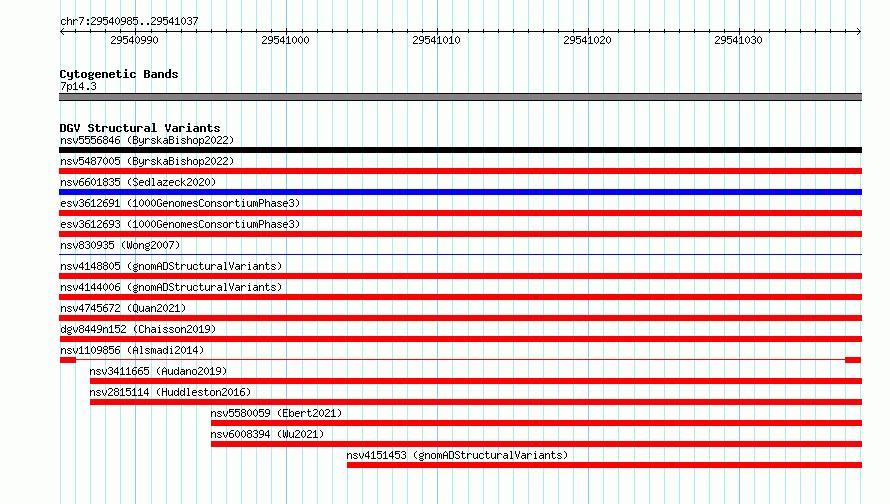Select the blue nsv6601835 variant bar
This screenshot has height=504, width=890.
pyautogui.click(x=460, y=192)
